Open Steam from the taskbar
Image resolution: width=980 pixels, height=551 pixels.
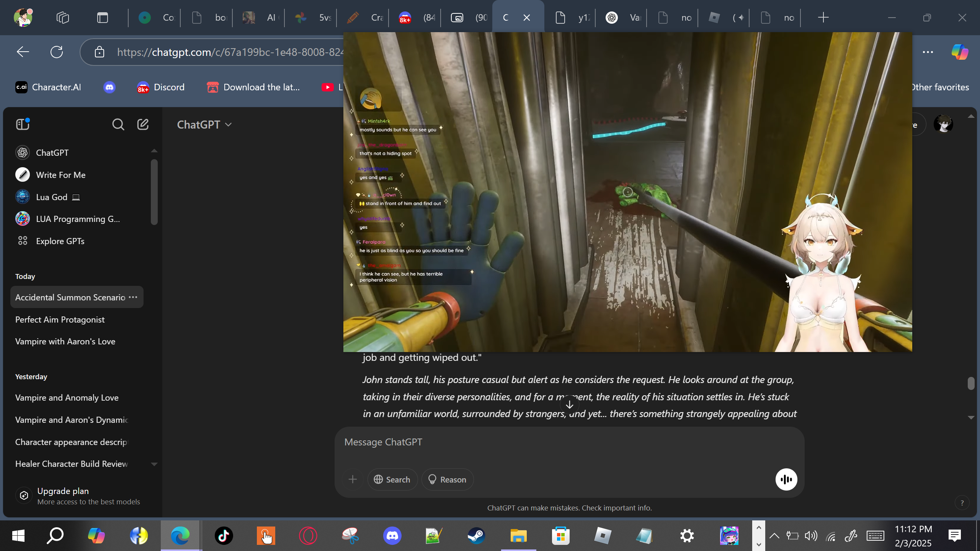pos(476,536)
